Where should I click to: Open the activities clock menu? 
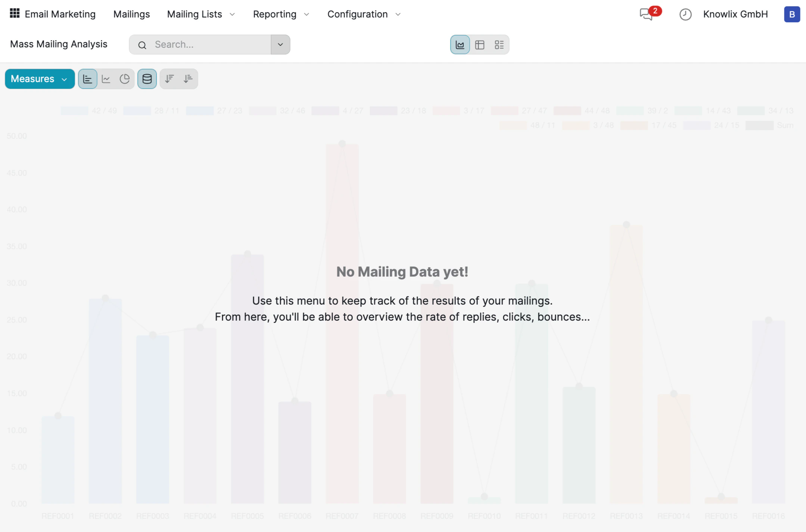pyautogui.click(x=685, y=15)
